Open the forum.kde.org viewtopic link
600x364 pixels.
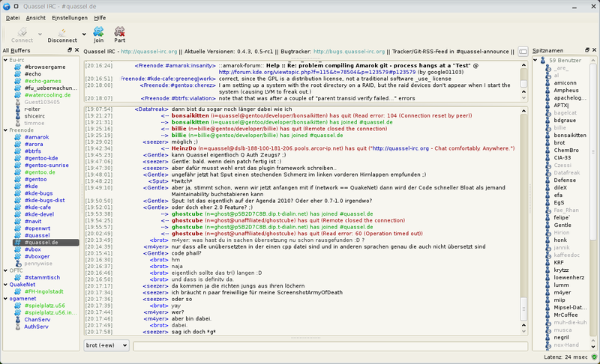(x=316, y=72)
